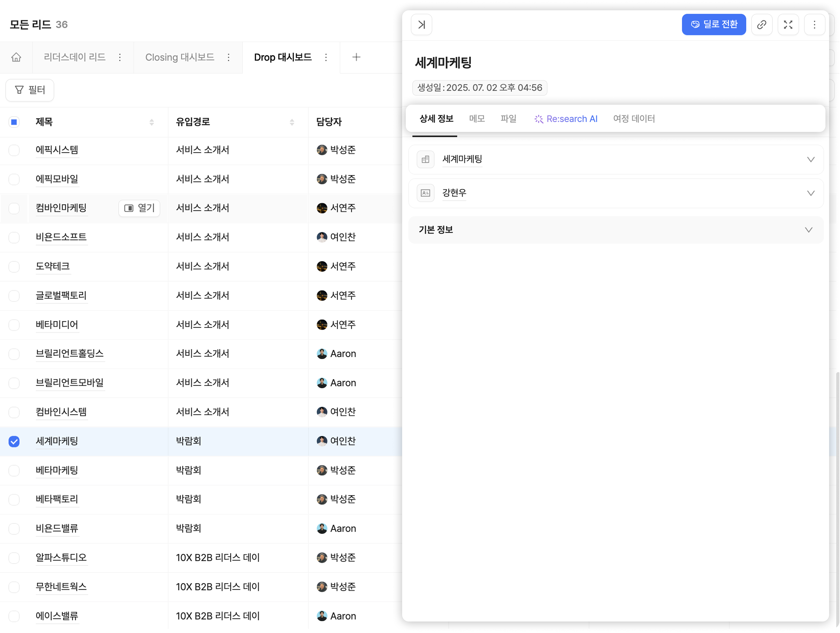Screen dimensions: 840x633
Task: Open the detail panel more-options menu
Action: (x=814, y=25)
